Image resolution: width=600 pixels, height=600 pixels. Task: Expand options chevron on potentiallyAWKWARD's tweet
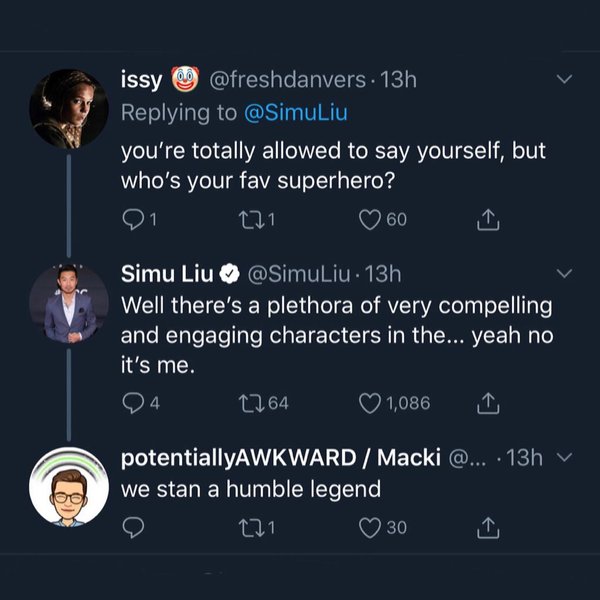pyautogui.click(x=564, y=457)
